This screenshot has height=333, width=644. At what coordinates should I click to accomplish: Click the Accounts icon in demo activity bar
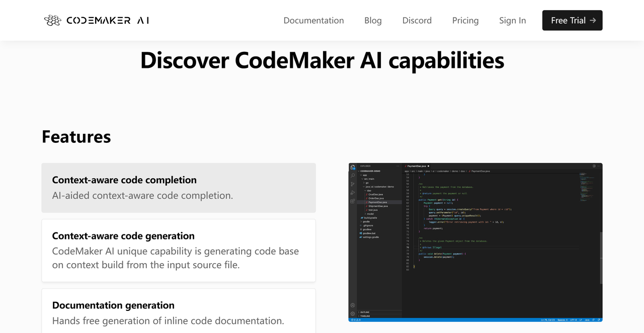pos(353,305)
